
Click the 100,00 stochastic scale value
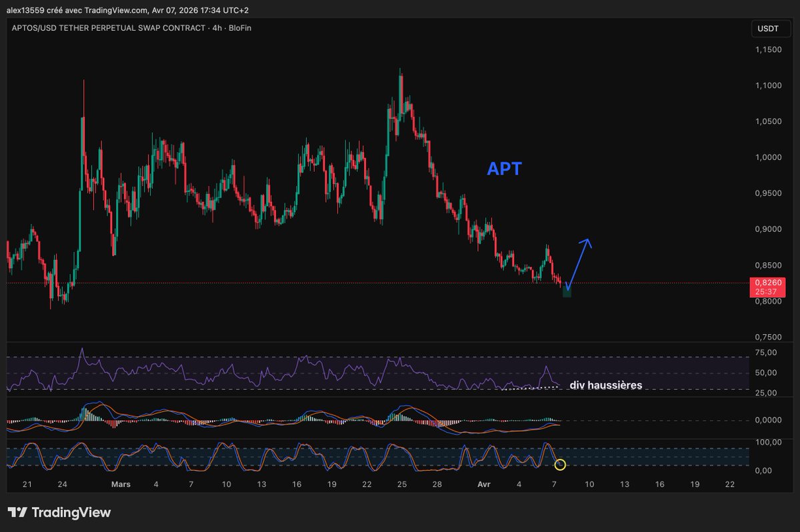tap(769, 443)
